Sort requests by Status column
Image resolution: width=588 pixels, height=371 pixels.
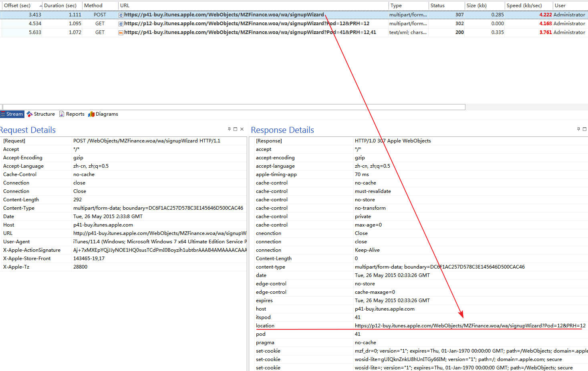437,6
